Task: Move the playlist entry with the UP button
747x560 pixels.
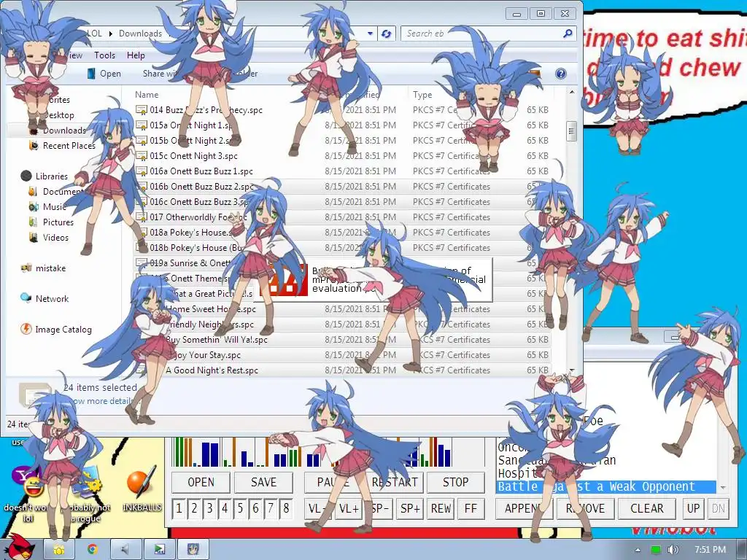Action: (693, 508)
